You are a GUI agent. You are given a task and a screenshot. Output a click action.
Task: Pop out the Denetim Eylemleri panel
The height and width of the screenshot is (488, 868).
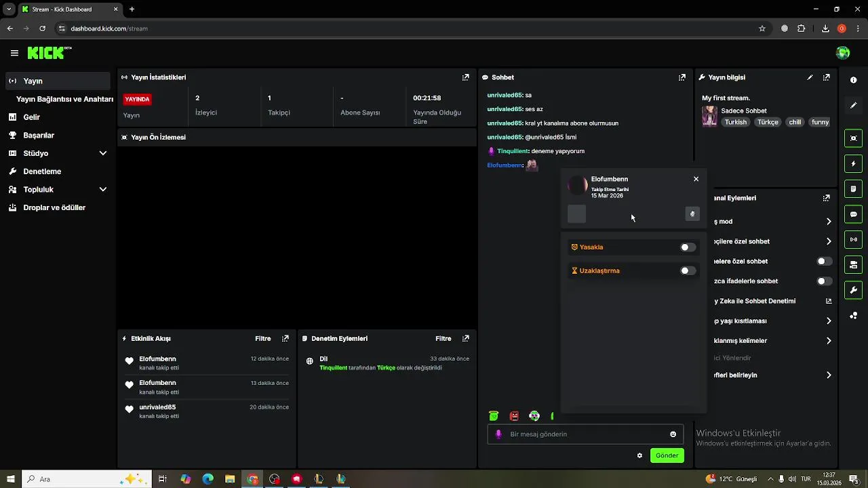click(x=465, y=338)
